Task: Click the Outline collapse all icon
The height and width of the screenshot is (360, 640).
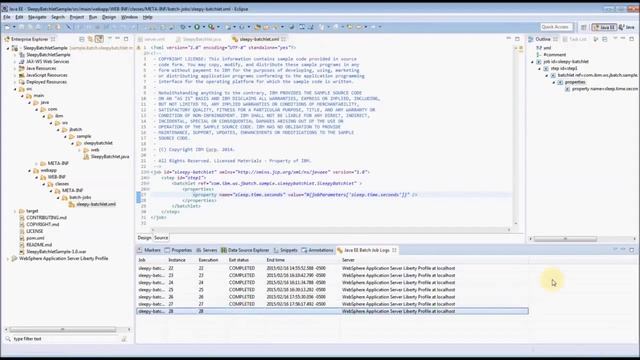Action: pos(605,39)
